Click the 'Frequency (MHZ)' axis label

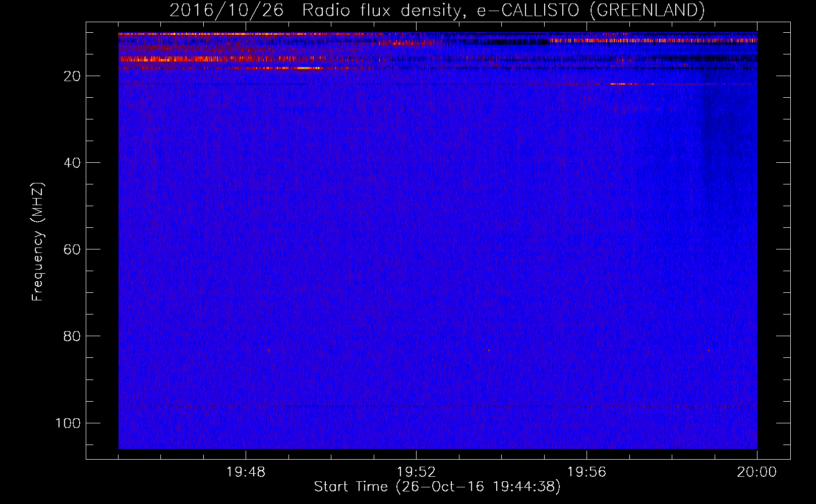(x=38, y=242)
